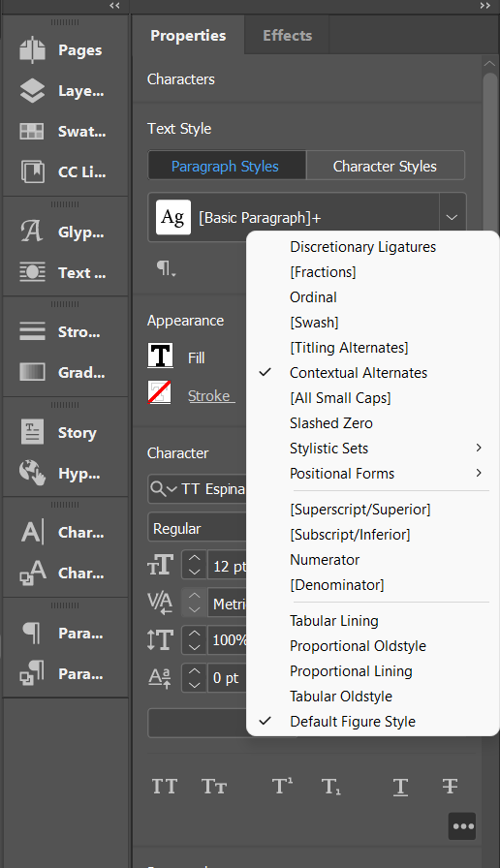Open font style Regular dropdown
The height and width of the screenshot is (868, 500).
click(x=197, y=529)
